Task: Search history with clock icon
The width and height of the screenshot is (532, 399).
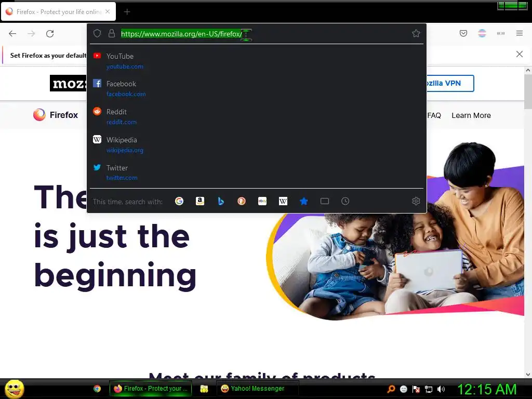Action: pos(345,201)
